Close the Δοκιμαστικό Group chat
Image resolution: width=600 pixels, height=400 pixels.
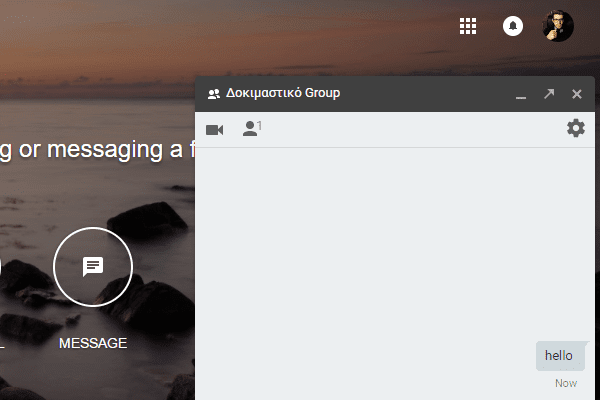coord(577,94)
